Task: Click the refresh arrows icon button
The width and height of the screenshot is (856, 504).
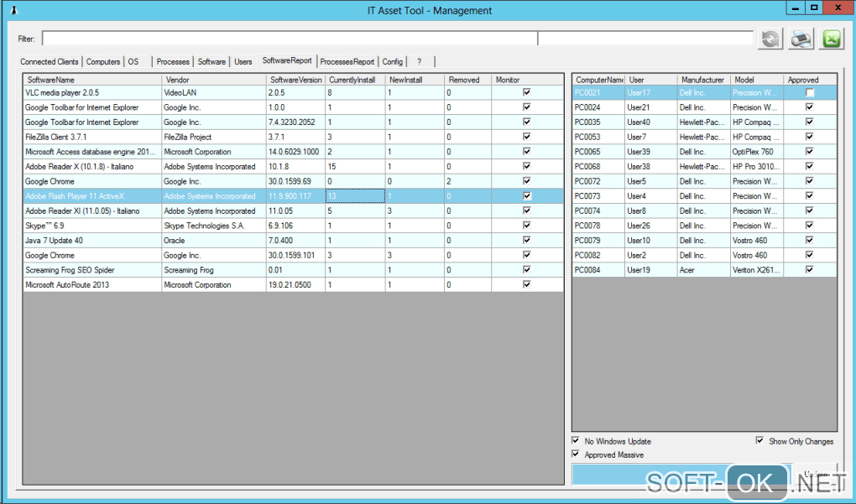Action: [770, 39]
